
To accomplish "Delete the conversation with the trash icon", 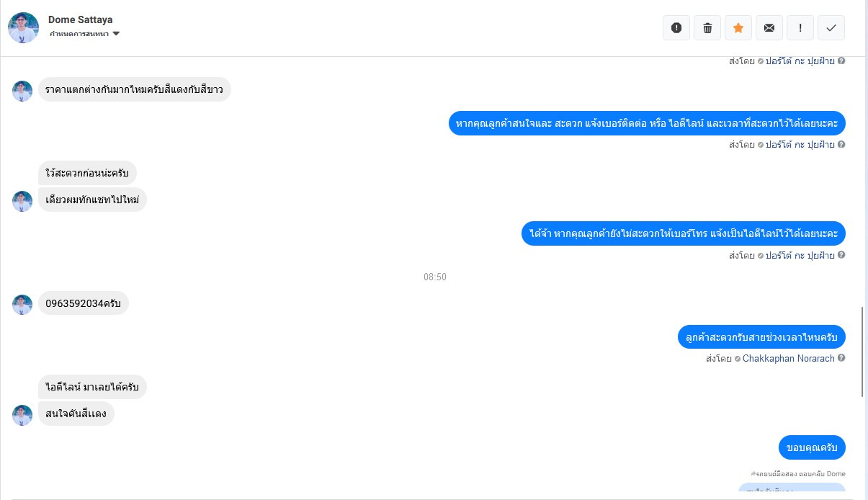I will coord(707,27).
